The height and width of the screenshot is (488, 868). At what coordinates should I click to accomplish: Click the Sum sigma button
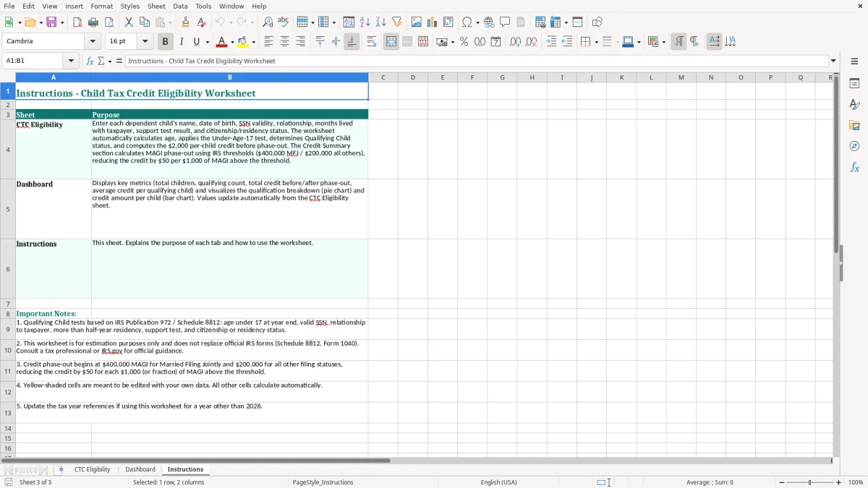tap(101, 61)
